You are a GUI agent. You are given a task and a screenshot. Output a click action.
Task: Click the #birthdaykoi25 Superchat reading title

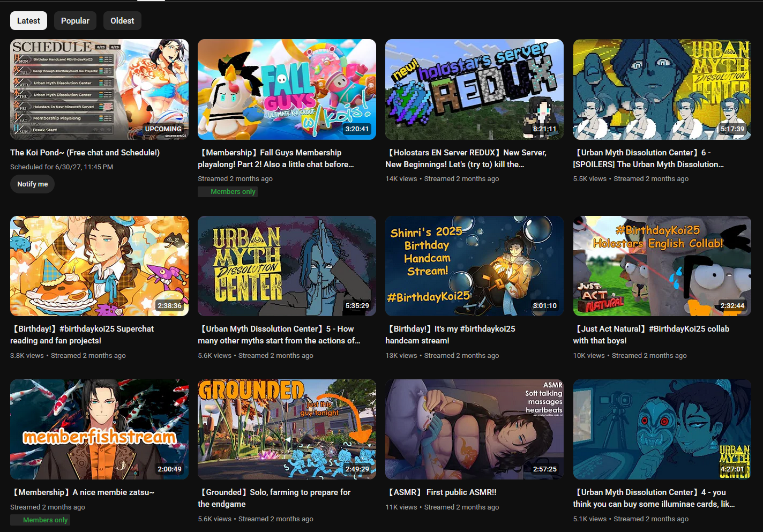(82, 335)
